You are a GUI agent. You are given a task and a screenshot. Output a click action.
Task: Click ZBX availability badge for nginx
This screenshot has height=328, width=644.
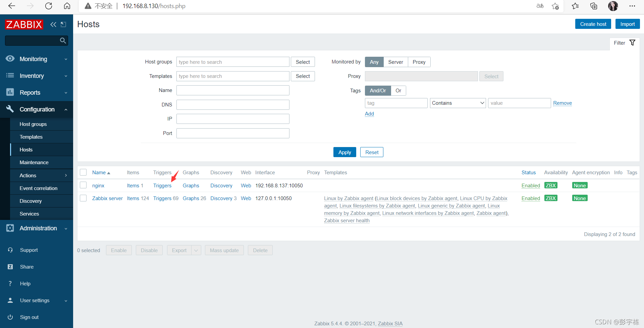click(x=551, y=185)
